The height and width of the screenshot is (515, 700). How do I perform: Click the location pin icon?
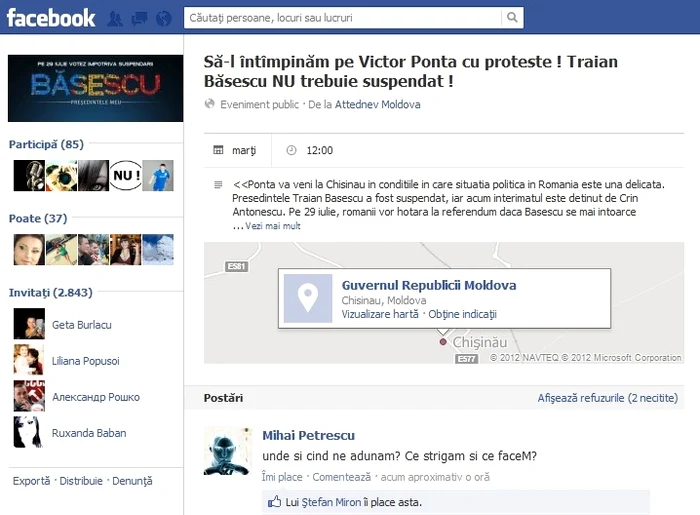(x=308, y=298)
